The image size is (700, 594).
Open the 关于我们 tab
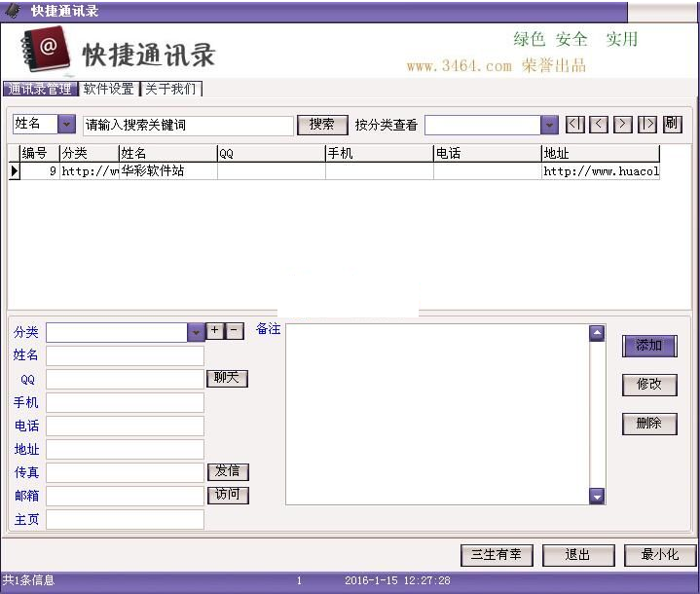click(x=170, y=90)
